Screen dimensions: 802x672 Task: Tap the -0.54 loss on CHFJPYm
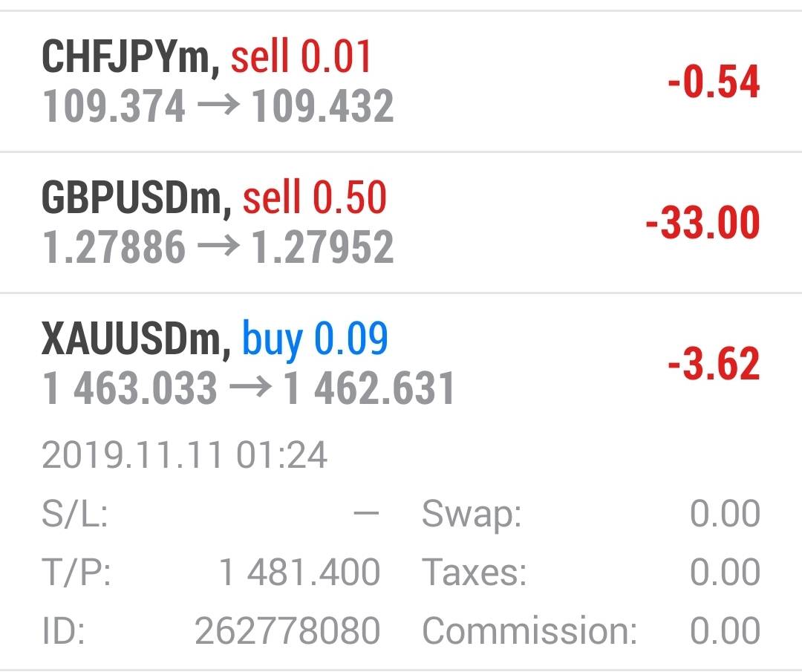[x=713, y=82]
